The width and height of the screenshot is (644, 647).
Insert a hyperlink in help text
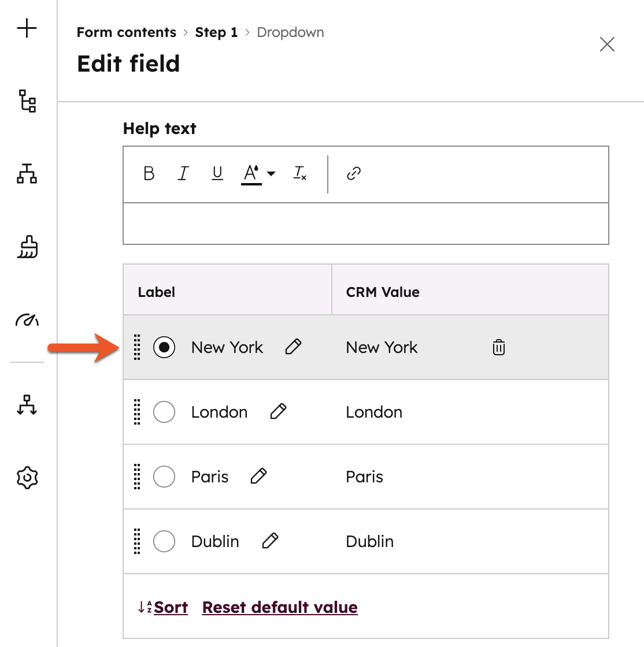353,173
